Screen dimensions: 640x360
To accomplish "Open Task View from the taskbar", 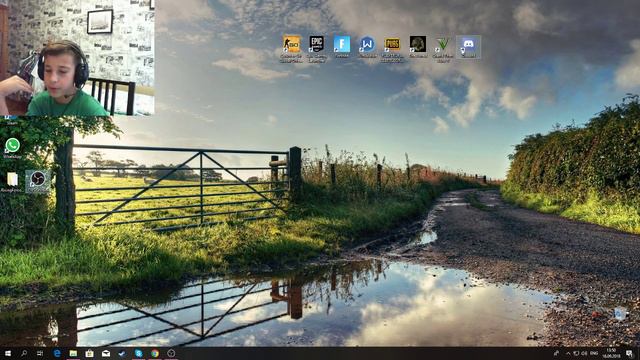I will coord(40,353).
